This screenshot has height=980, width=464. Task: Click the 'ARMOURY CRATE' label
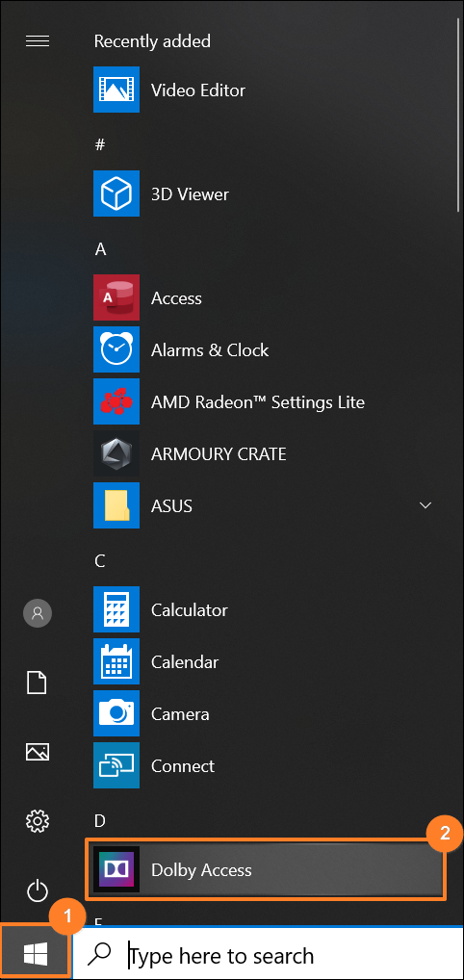click(x=219, y=453)
